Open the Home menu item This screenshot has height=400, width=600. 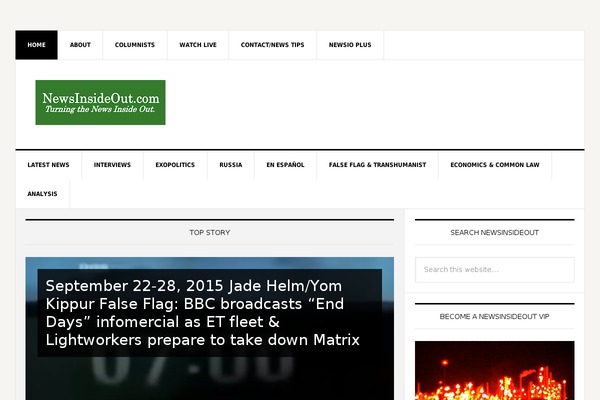pos(36,45)
